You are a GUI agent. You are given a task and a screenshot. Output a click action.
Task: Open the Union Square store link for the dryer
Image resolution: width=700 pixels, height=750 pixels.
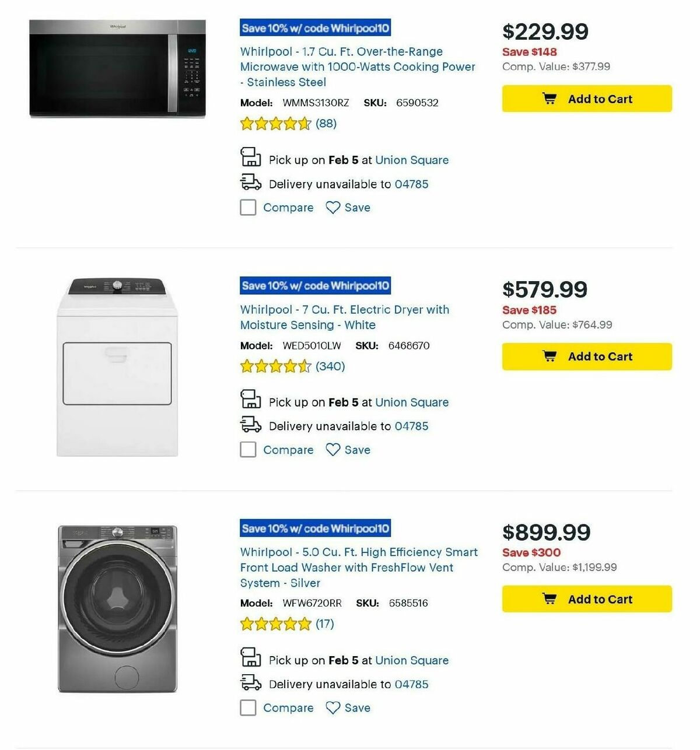click(x=412, y=402)
